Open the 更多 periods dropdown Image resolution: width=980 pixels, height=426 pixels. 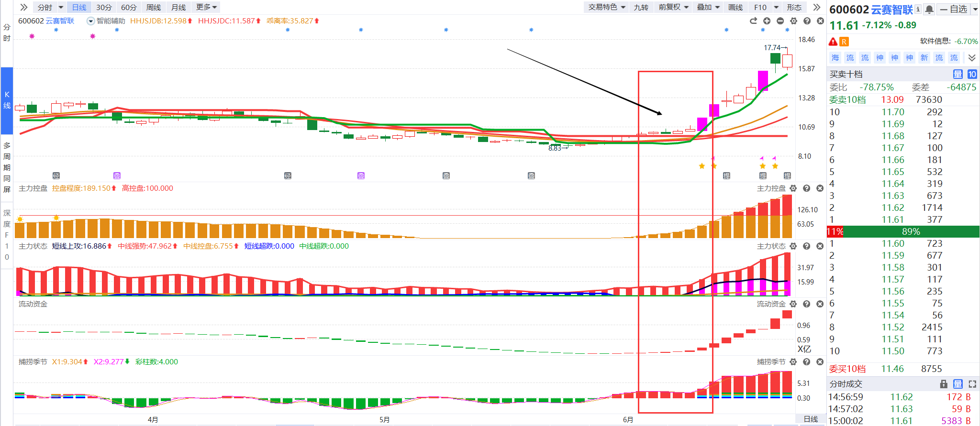tap(206, 7)
